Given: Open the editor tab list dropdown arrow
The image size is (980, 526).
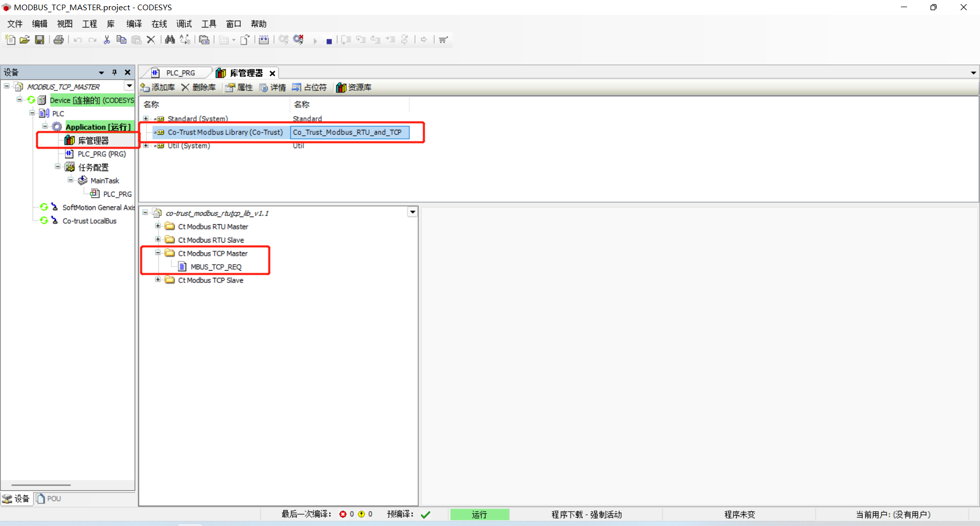Looking at the screenshot, I should click(x=973, y=73).
